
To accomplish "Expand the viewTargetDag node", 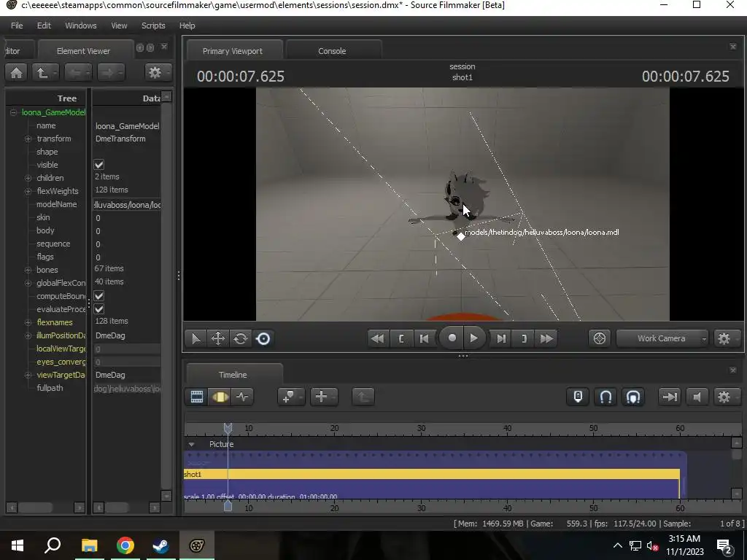I will point(28,376).
